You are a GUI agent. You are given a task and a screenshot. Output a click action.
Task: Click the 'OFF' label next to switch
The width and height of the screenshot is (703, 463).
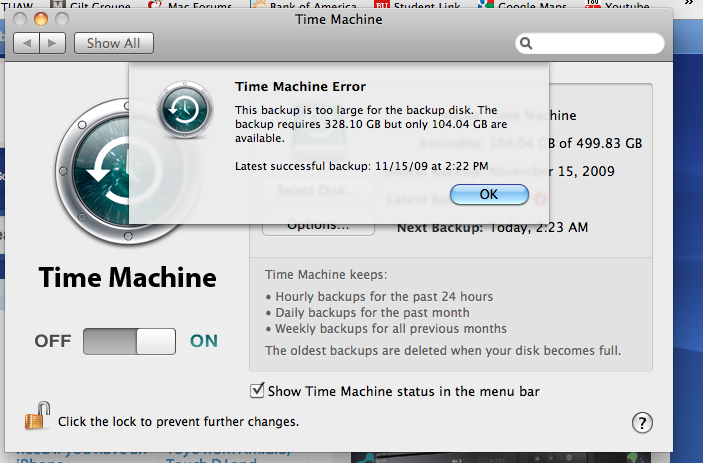53,341
